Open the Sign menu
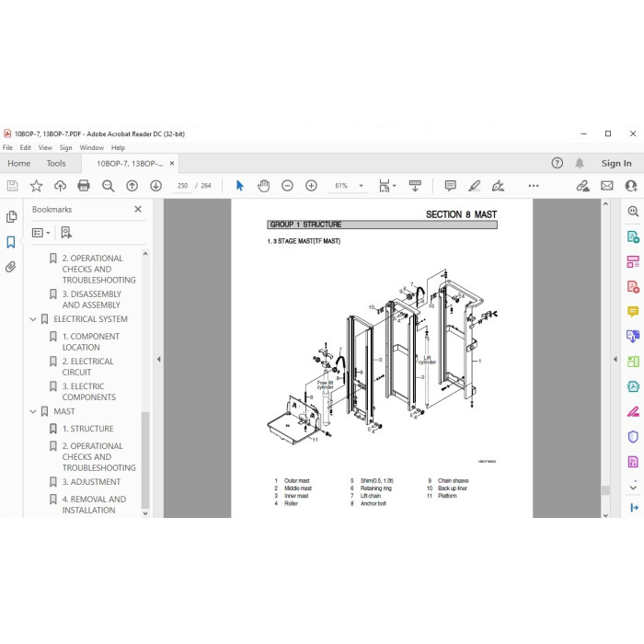The image size is (644, 644). (x=65, y=147)
